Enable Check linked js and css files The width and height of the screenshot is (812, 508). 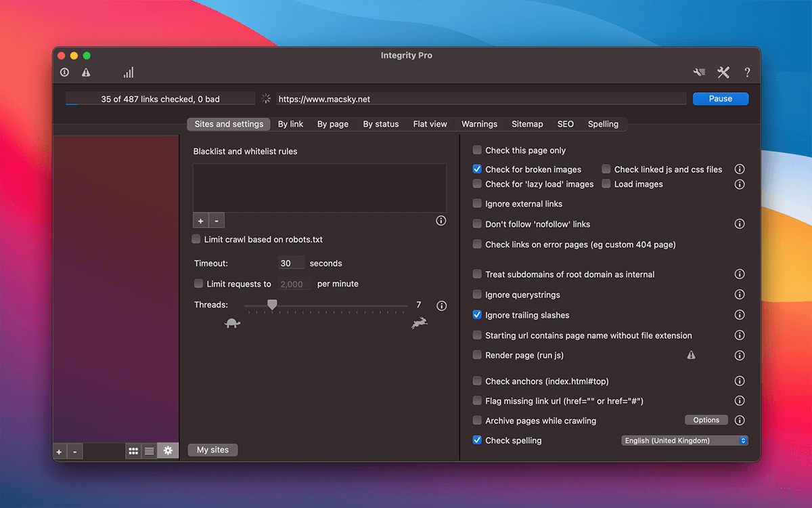tap(606, 169)
